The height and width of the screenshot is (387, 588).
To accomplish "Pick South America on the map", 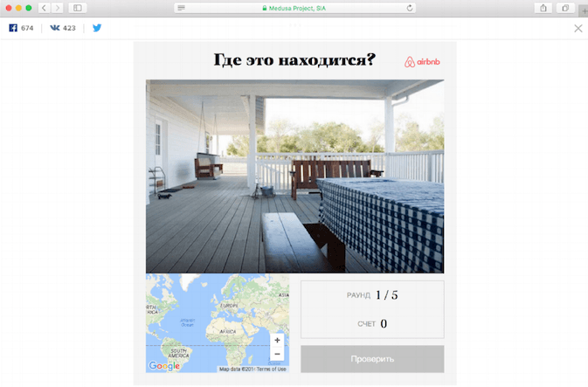I will (x=178, y=353).
